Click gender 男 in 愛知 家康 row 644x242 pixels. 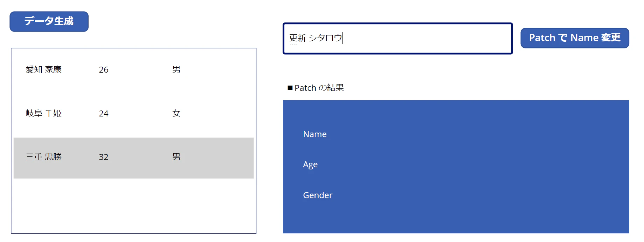click(176, 69)
